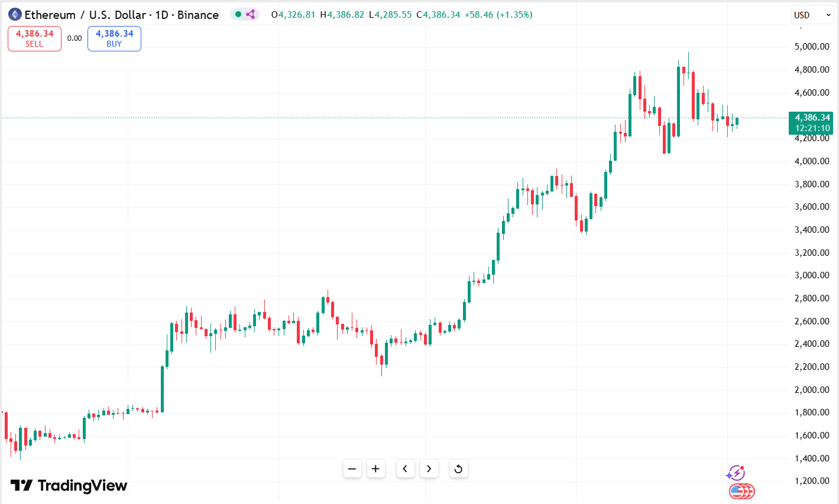Viewport: 839px width, 504px height.
Task: Toggle the BUY order panel
Action: tap(114, 38)
